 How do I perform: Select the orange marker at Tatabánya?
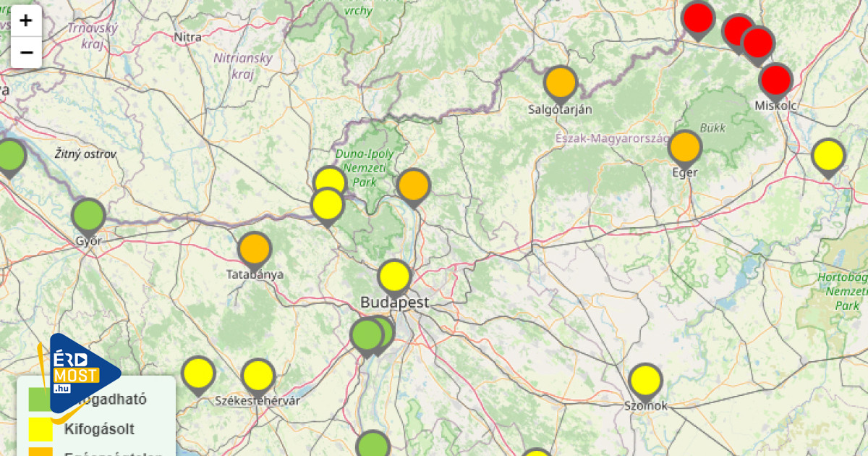254,249
